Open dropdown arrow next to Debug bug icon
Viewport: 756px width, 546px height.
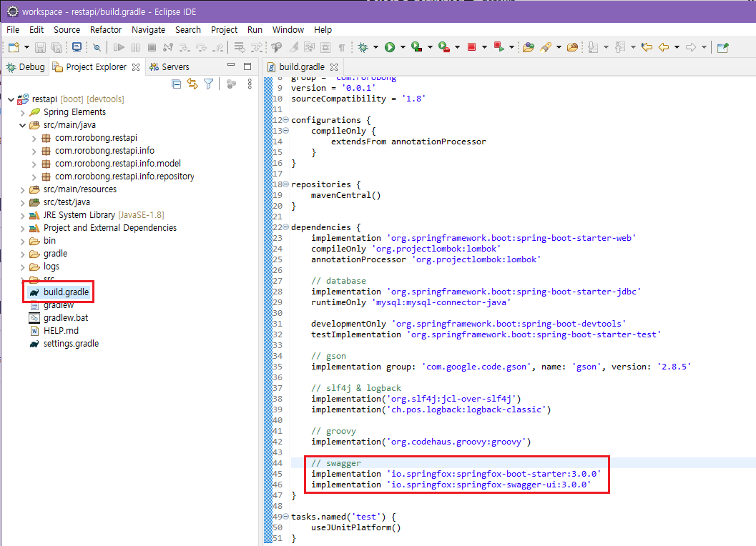375,47
